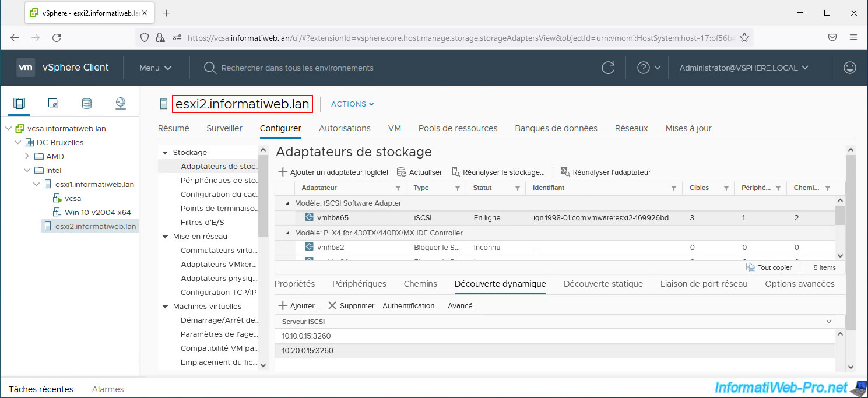
Task: Switch to the Surveiller tab
Action: tap(224, 128)
